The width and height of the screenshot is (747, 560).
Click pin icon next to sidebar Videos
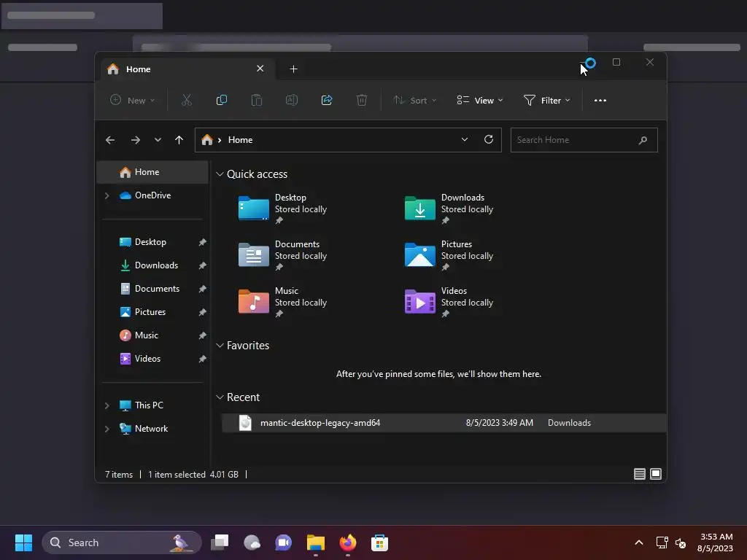pyautogui.click(x=202, y=359)
